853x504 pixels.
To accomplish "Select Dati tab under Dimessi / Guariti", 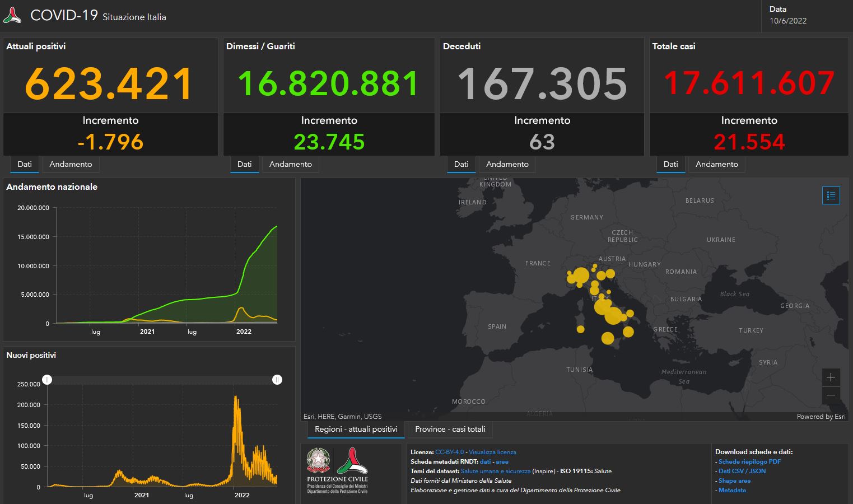I will [x=245, y=164].
